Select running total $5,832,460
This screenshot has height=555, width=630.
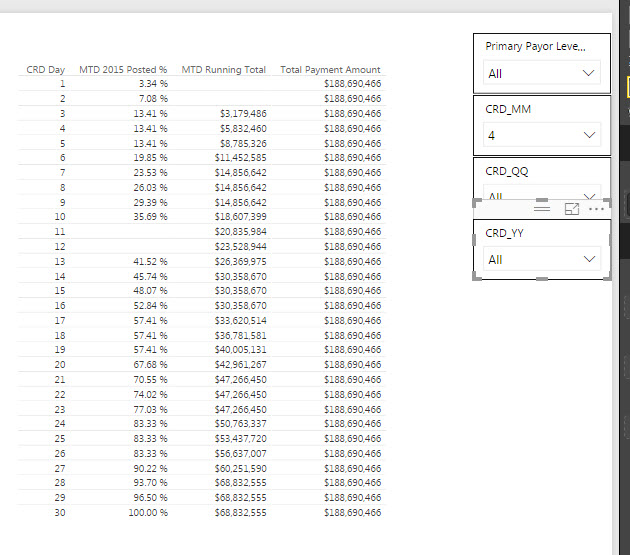(243, 129)
